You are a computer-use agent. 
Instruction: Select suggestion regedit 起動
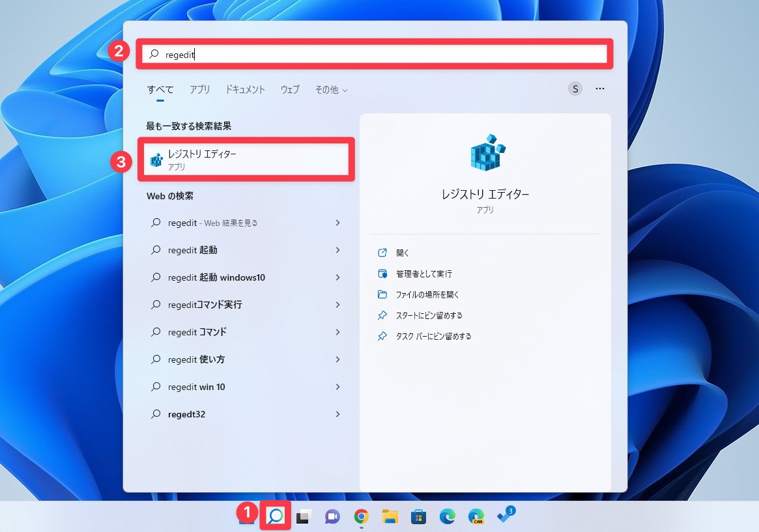click(246, 250)
